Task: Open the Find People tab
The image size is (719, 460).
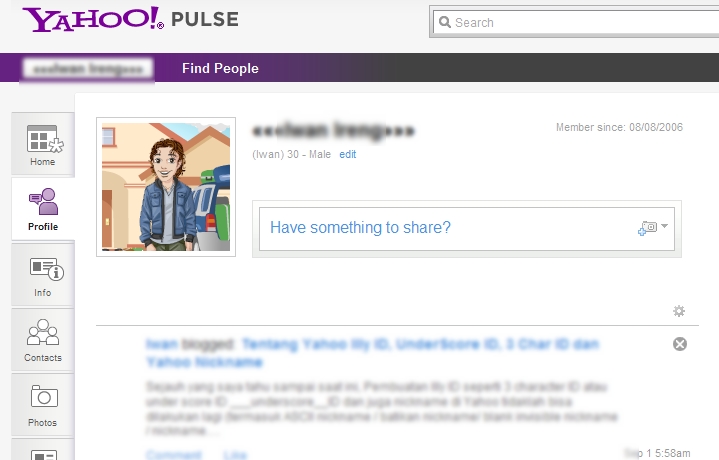Action: click(220, 68)
